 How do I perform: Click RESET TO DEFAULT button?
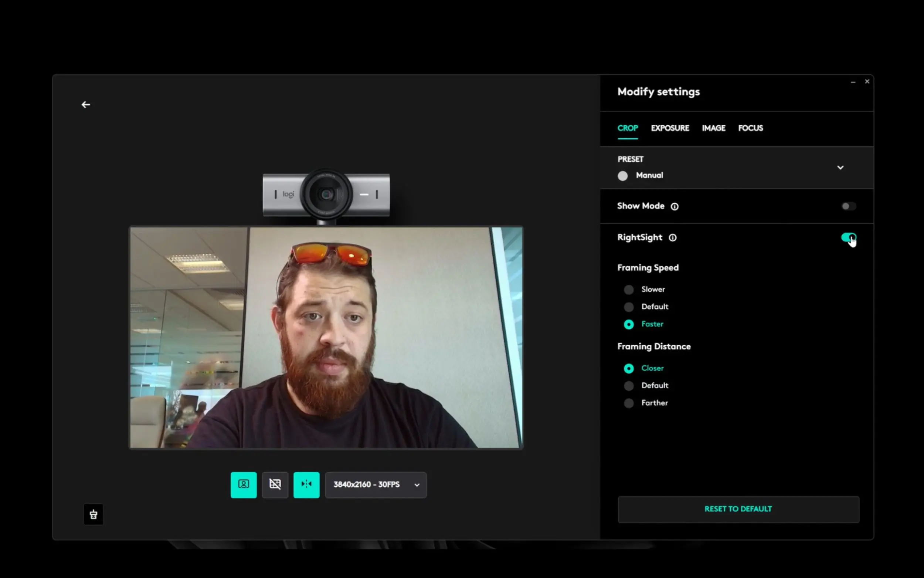tap(738, 509)
